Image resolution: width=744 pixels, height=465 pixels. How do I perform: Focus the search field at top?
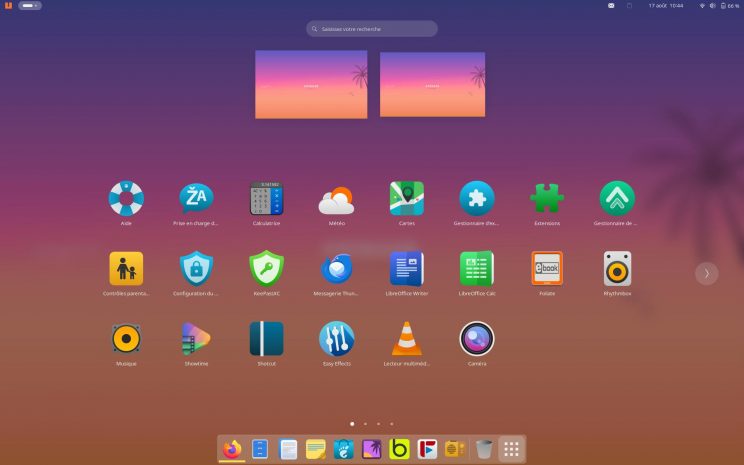[x=372, y=29]
